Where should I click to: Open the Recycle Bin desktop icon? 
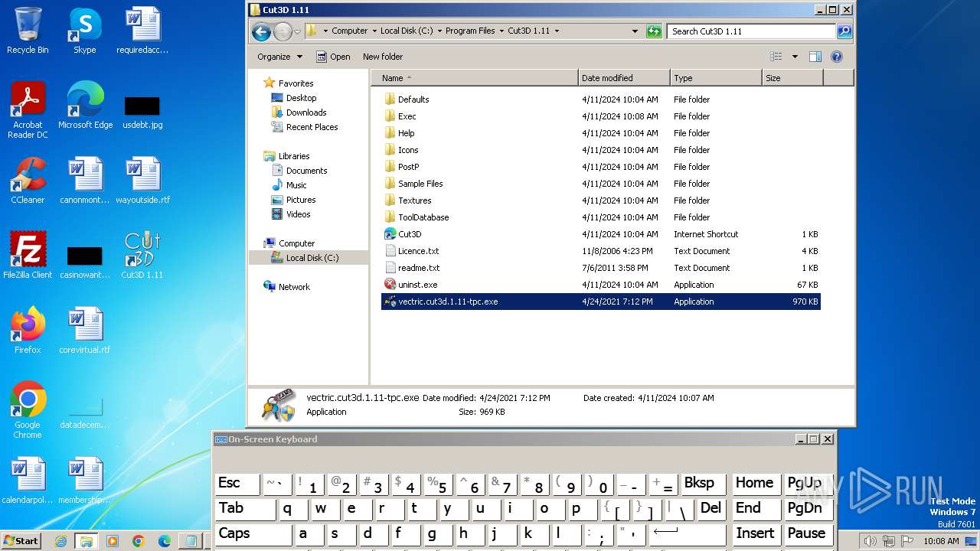coord(28,31)
